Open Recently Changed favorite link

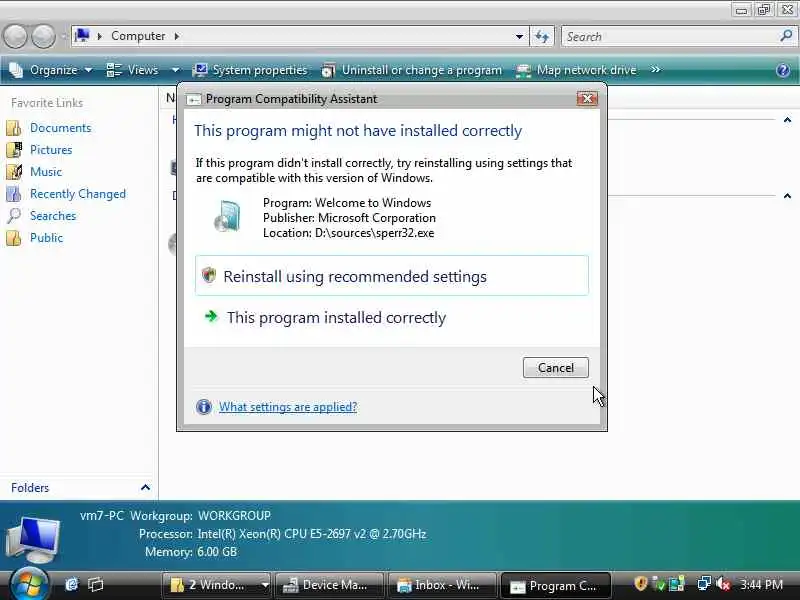tap(78, 194)
